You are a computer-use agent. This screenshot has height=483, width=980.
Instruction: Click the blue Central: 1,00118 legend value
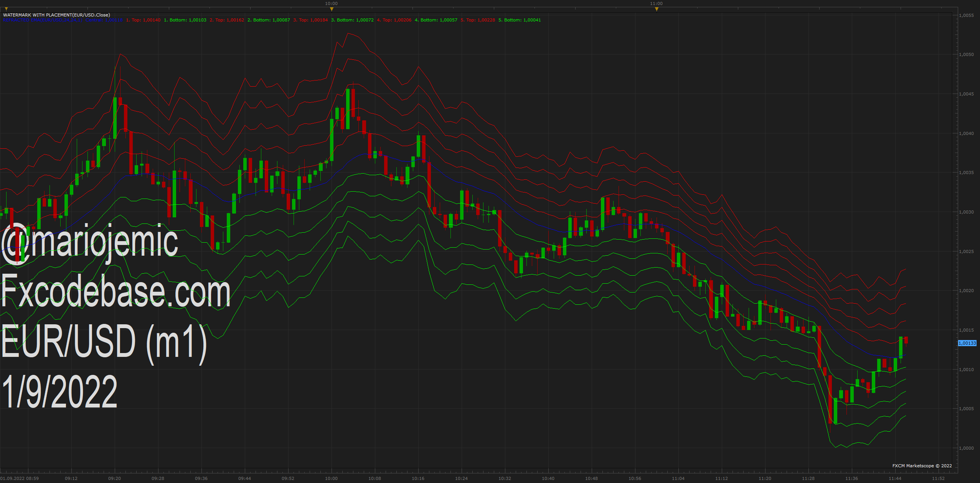click(104, 20)
